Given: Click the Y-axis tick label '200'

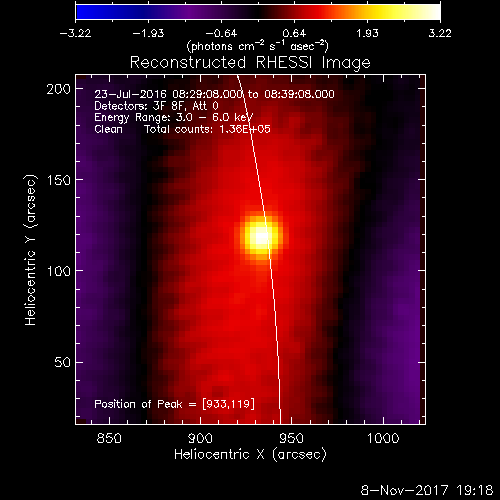Looking at the screenshot, I should click(59, 89).
